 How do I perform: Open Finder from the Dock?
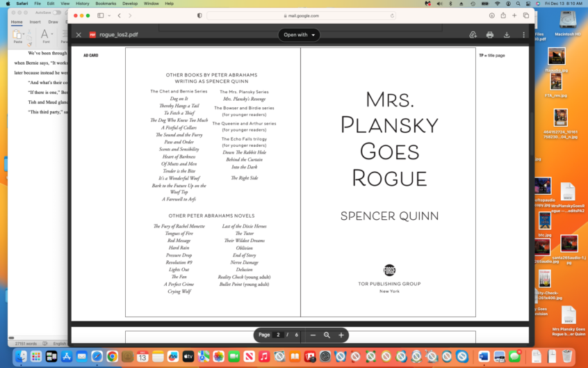tap(21, 356)
